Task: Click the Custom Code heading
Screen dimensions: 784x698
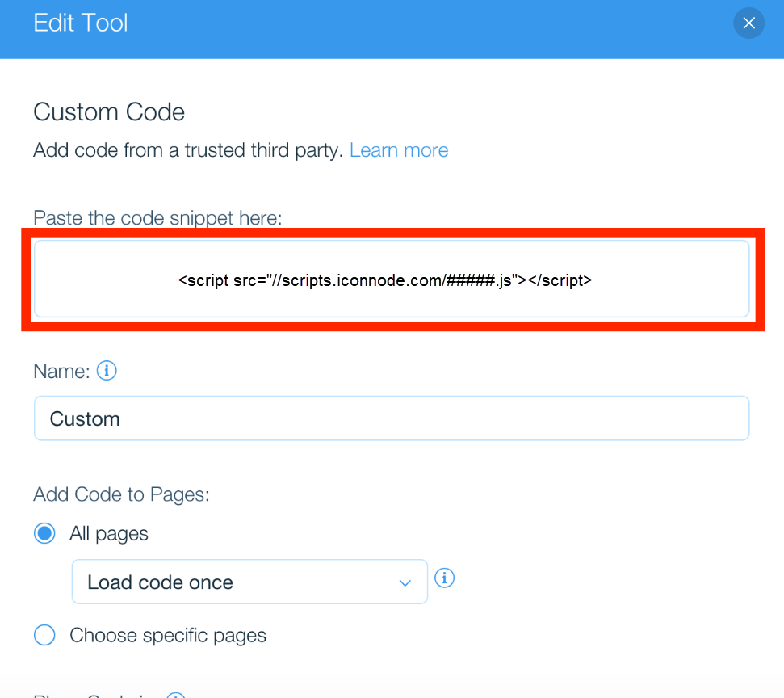Action: [109, 111]
